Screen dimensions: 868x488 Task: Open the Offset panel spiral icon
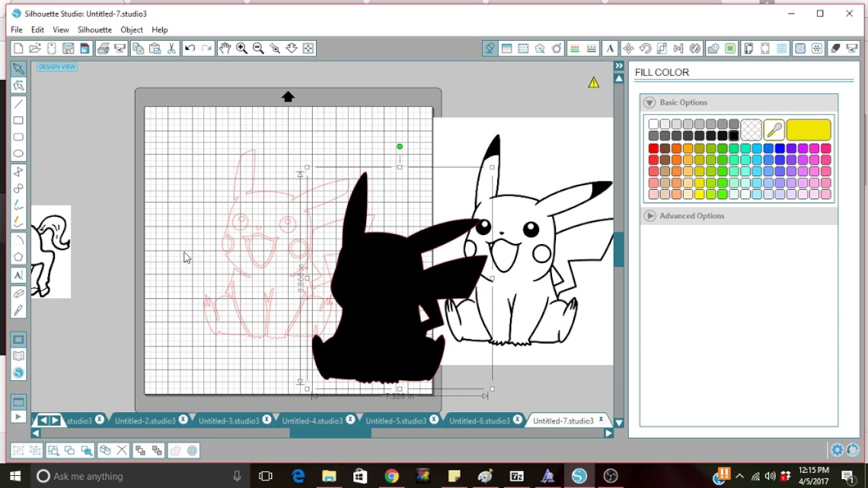click(x=801, y=48)
